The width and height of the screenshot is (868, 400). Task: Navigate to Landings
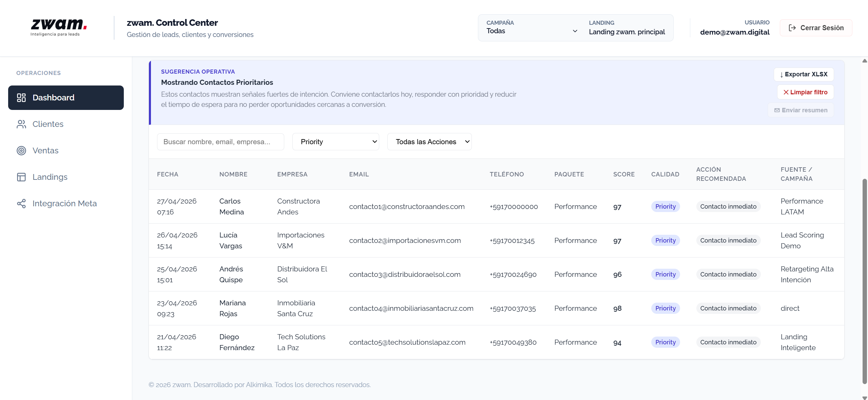(66, 177)
